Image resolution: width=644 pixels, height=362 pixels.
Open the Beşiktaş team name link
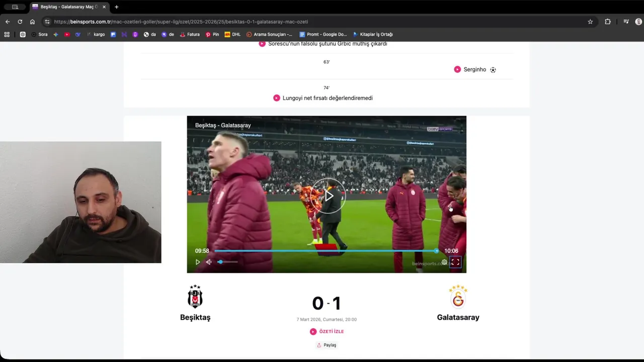coord(195,317)
